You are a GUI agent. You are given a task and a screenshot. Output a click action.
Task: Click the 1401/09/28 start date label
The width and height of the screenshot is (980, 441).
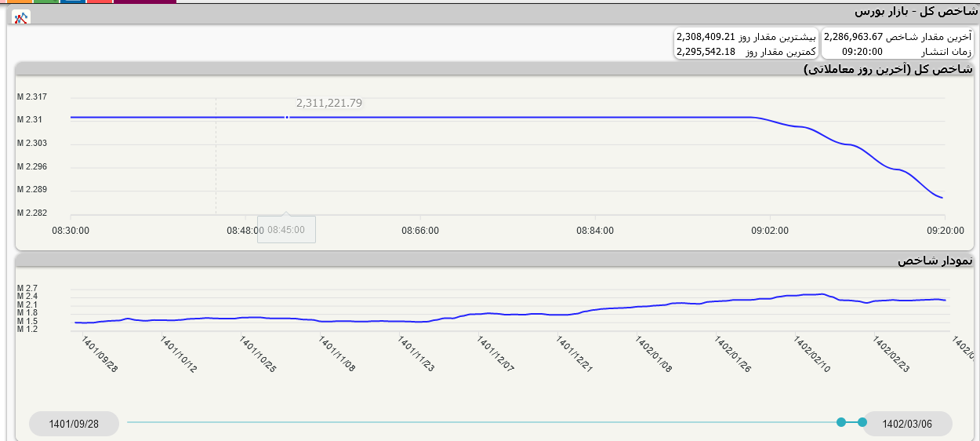[x=74, y=424]
